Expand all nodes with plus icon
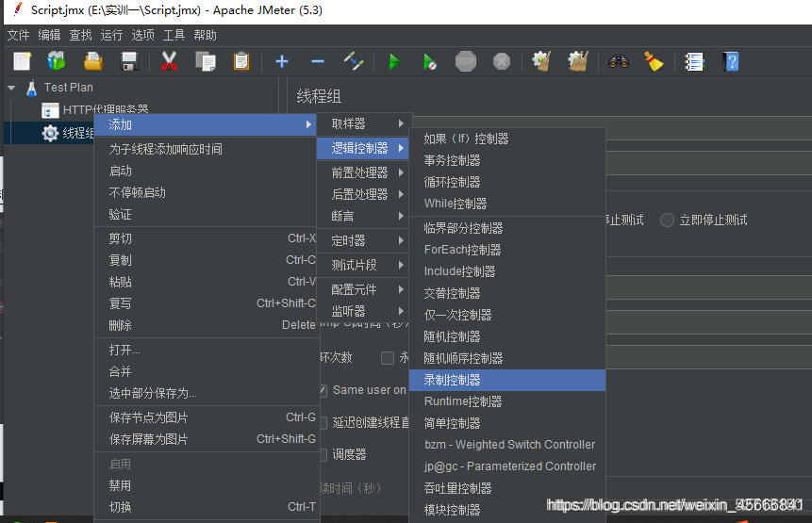Screen dimensions: 812x523 point(282,61)
